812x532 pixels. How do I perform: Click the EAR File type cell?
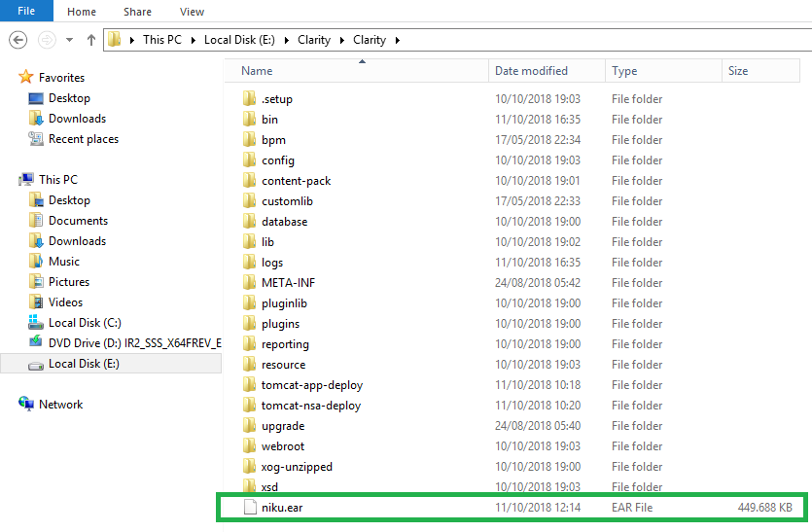coord(632,508)
